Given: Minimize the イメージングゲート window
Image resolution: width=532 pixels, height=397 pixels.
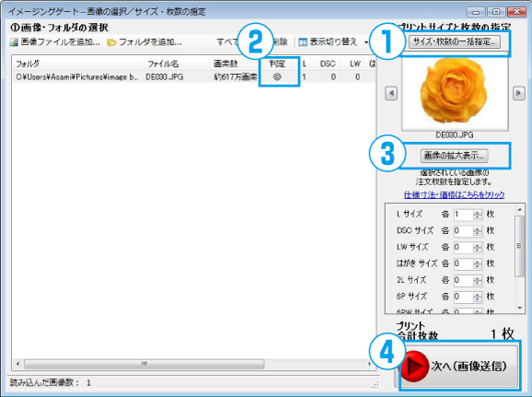Looking at the screenshot, I should [x=476, y=12].
